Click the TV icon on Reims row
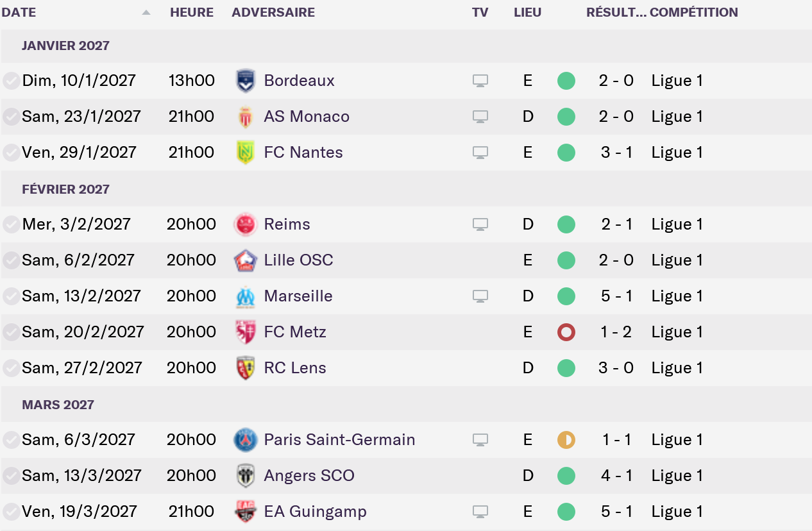This screenshot has height=531, width=812. [x=480, y=224]
